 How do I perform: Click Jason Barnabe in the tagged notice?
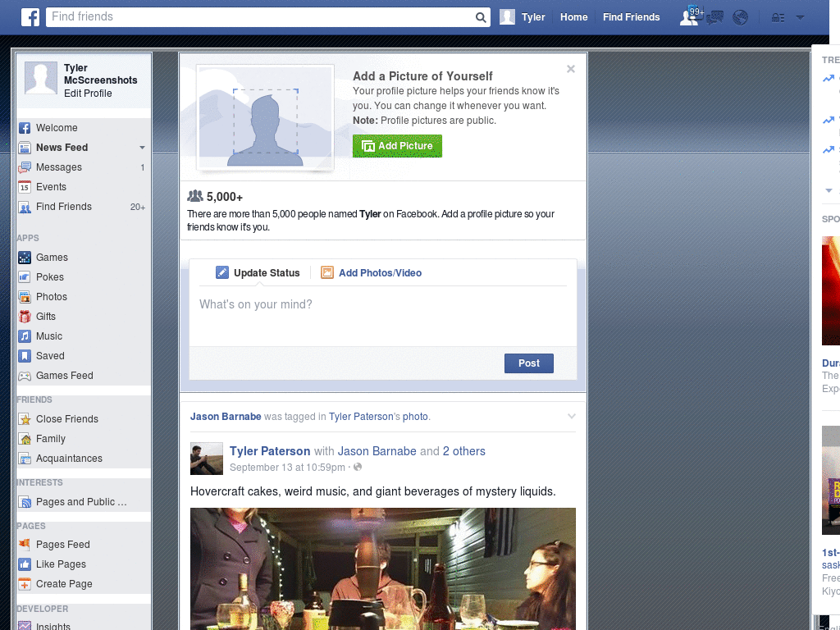tap(226, 416)
